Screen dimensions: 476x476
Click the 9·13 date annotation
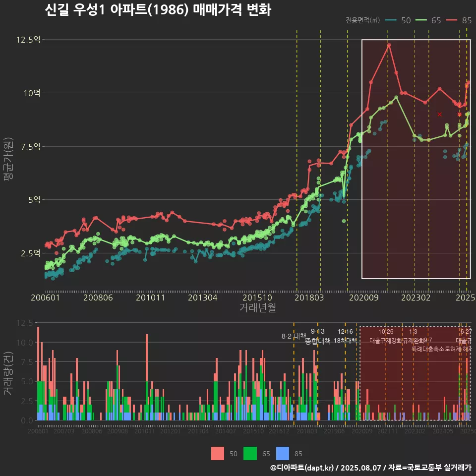click(317, 332)
